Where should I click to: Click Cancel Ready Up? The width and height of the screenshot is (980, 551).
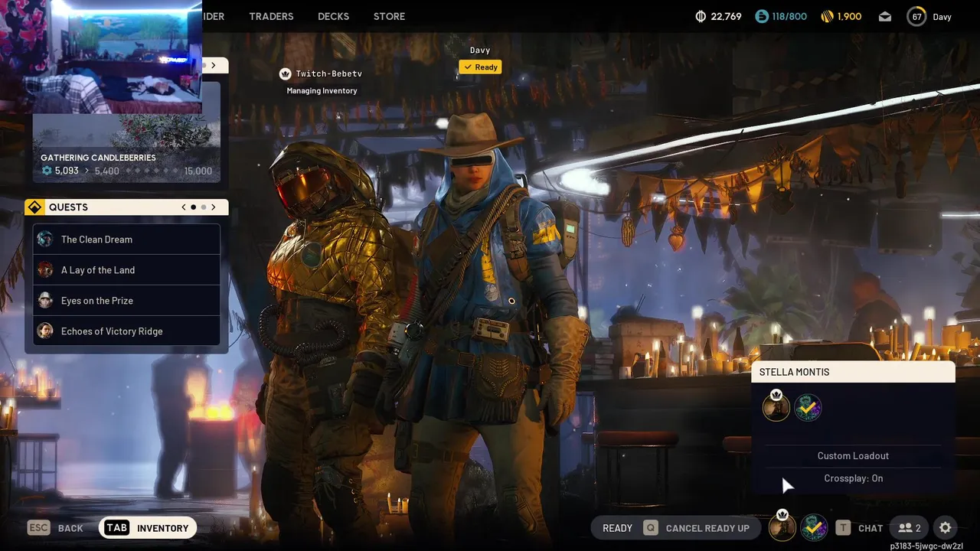(x=707, y=528)
